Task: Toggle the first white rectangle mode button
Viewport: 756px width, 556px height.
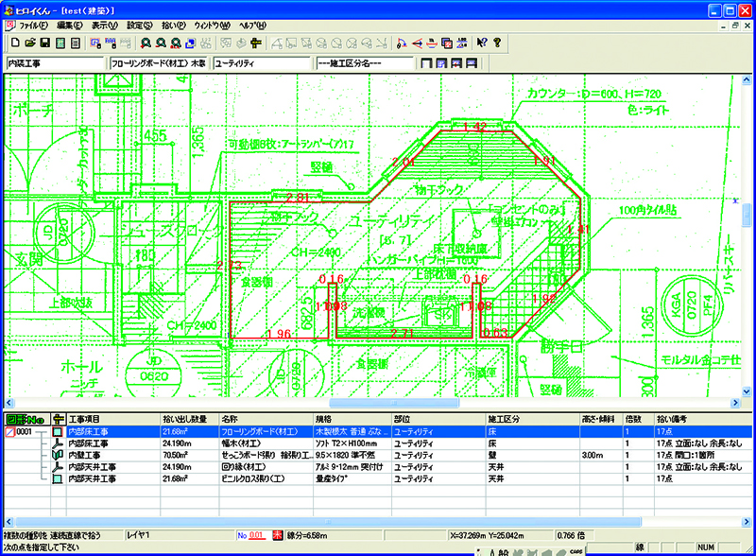Action: (x=427, y=63)
